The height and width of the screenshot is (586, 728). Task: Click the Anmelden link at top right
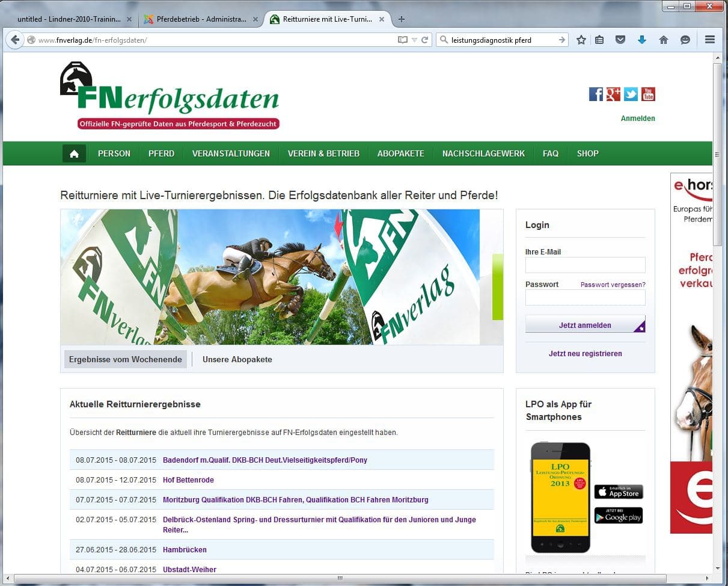click(x=638, y=119)
